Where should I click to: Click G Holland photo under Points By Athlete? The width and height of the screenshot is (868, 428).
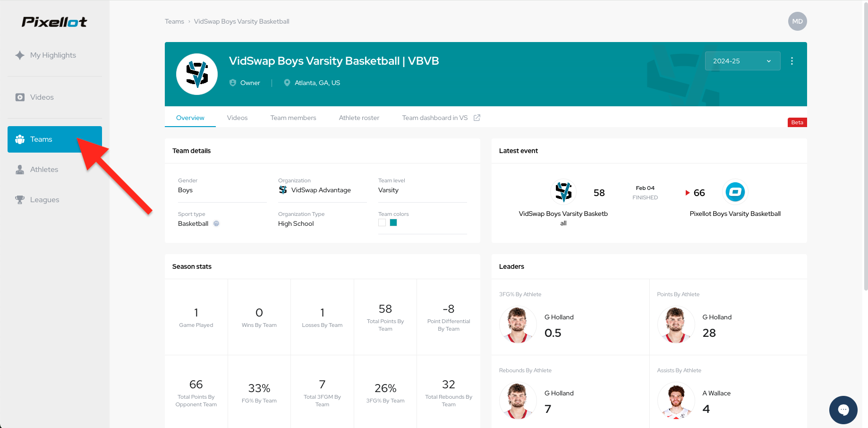676,325
